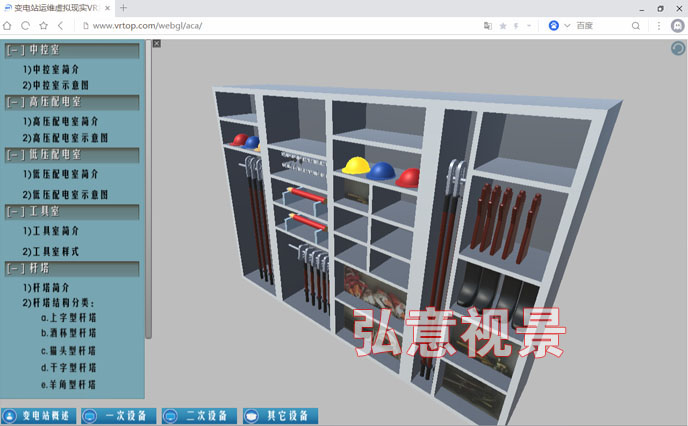Open 1)低压配电室简介
Image resolution: width=688 pixels, height=426 pixels.
61,174
